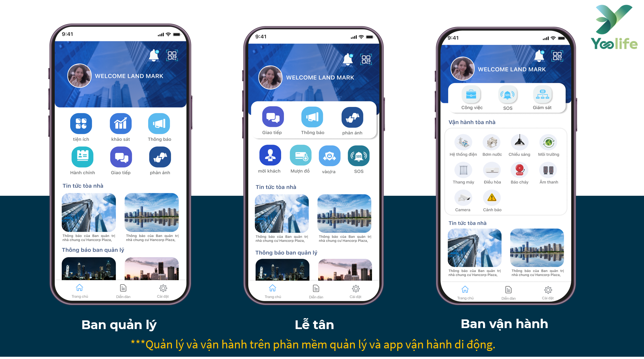The image size is (644, 359).
Task: Expand the Thông báo ban quản lý section
Action: point(93,252)
